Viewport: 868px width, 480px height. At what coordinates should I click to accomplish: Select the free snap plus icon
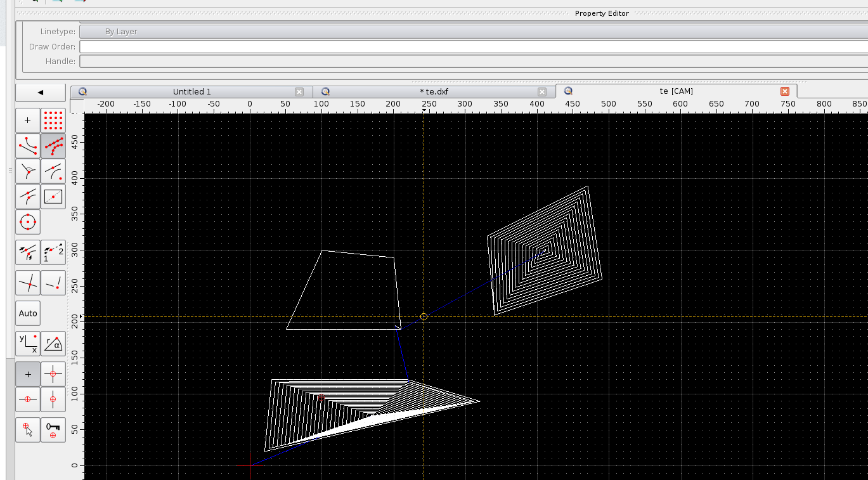[28, 120]
